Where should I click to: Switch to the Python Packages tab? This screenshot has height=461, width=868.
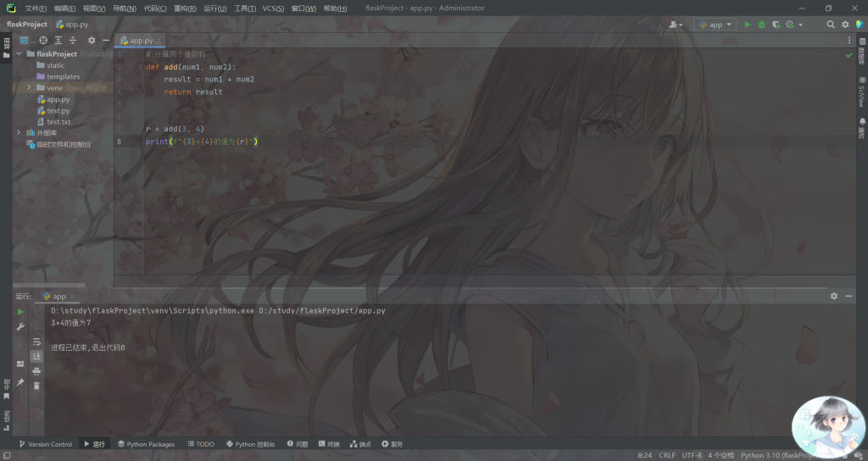pos(146,444)
